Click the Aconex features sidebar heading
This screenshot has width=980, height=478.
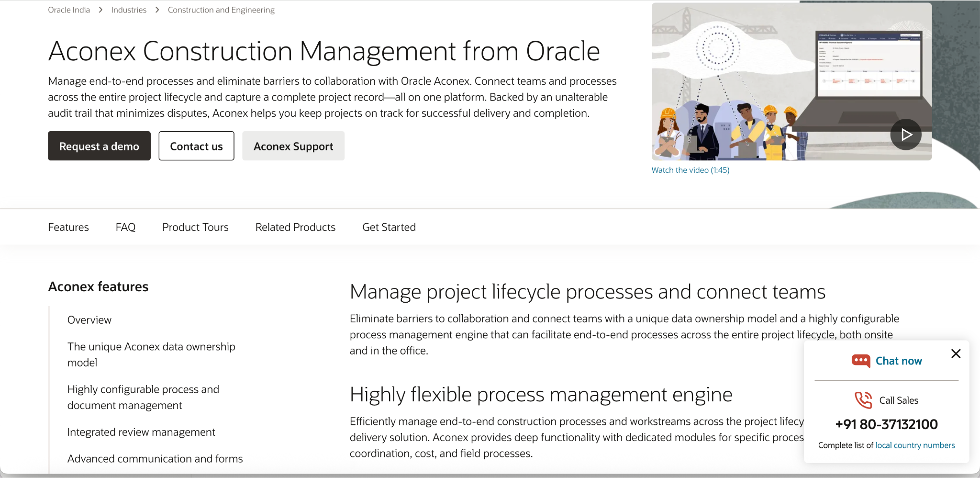[x=98, y=286]
